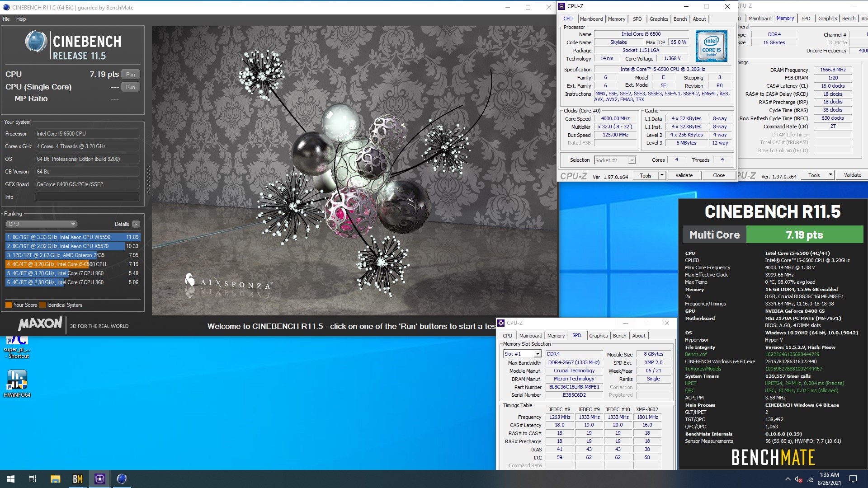Click Validate in CPU-Z Memory window

pyautogui.click(x=853, y=175)
